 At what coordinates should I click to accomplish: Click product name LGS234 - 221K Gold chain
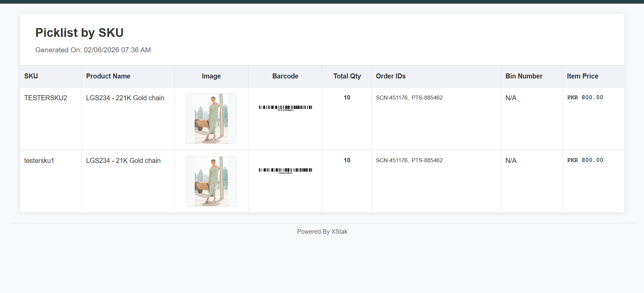[x=125, y=98]
